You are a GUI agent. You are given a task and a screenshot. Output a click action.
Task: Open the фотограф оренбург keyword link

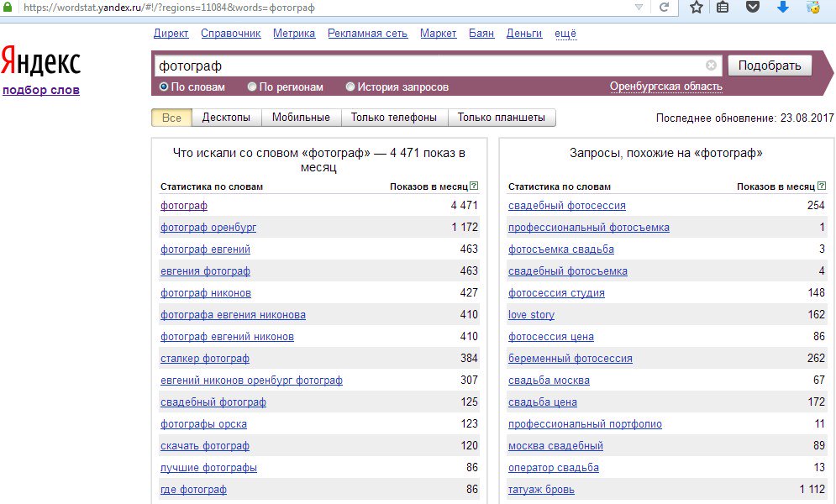208,228
